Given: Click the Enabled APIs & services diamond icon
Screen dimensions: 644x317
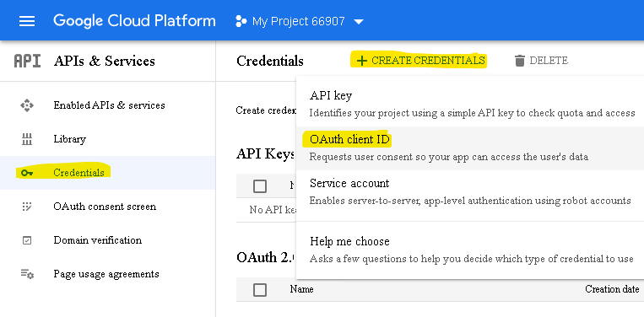Looking at the screenshot, I should 27,105.
